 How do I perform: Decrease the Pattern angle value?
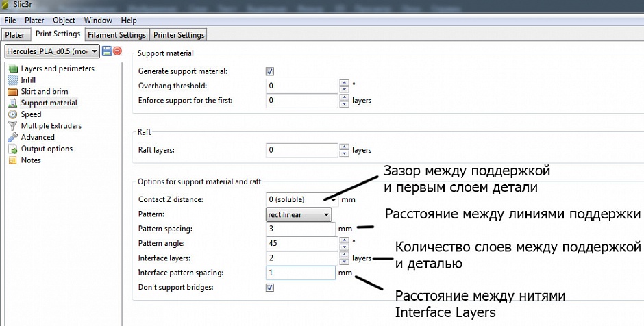(344, 247)
